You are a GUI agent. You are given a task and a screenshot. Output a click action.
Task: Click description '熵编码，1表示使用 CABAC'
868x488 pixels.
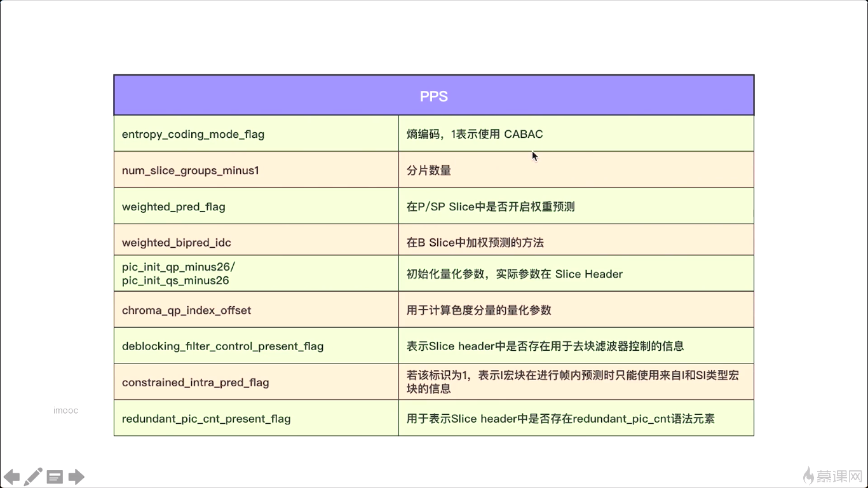pos(475,134)
